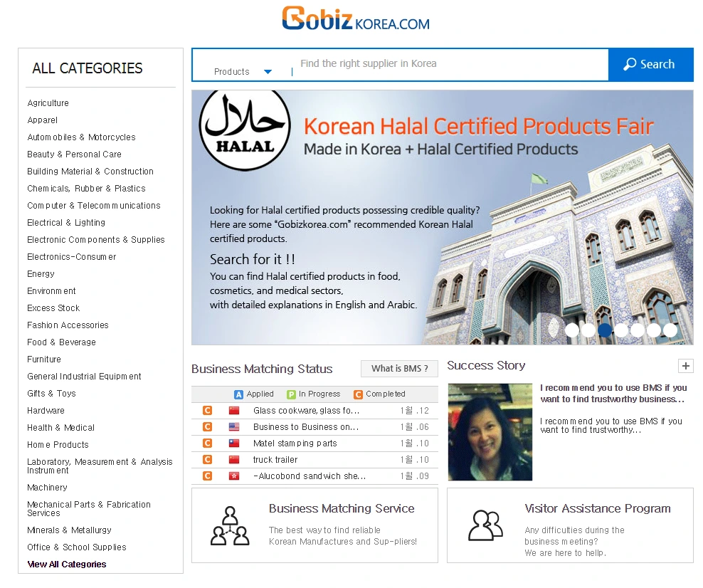The height and width of the screenshot is (588, 703).
Task: Open the 'truck trailer' listing
Action: (x=275, y=460)
